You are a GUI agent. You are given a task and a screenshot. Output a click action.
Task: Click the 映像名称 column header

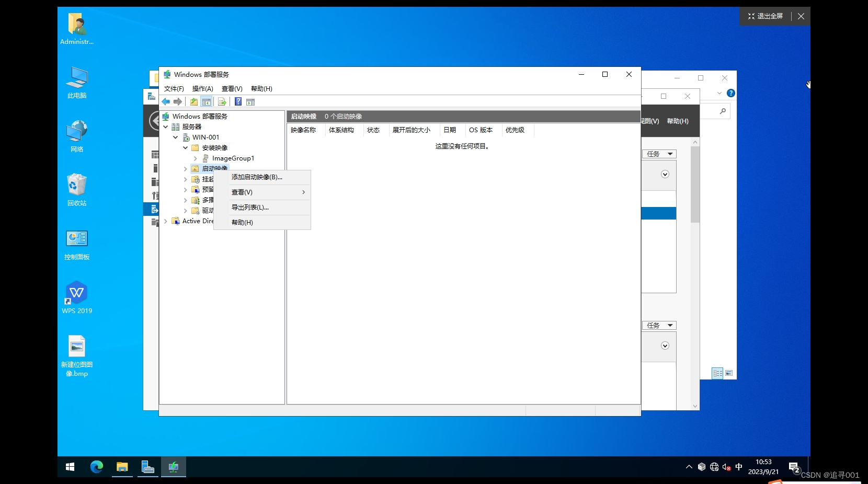click(x=306, y=130)
